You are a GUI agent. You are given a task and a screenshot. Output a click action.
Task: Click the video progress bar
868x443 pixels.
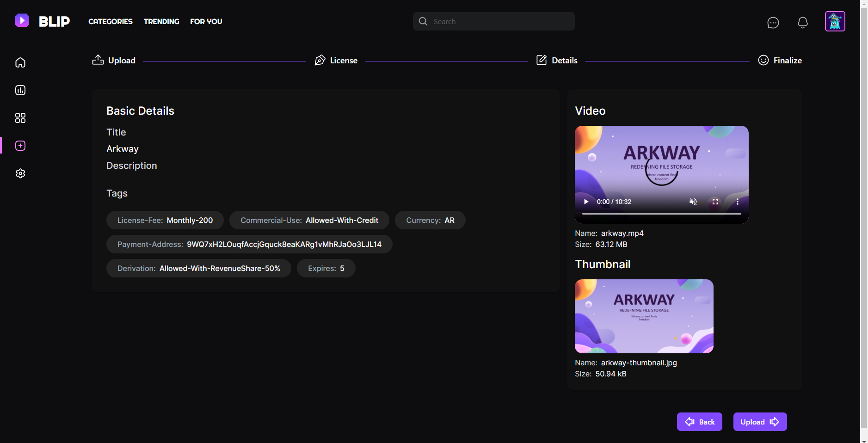pyautogui.click(x=662, y=214)
